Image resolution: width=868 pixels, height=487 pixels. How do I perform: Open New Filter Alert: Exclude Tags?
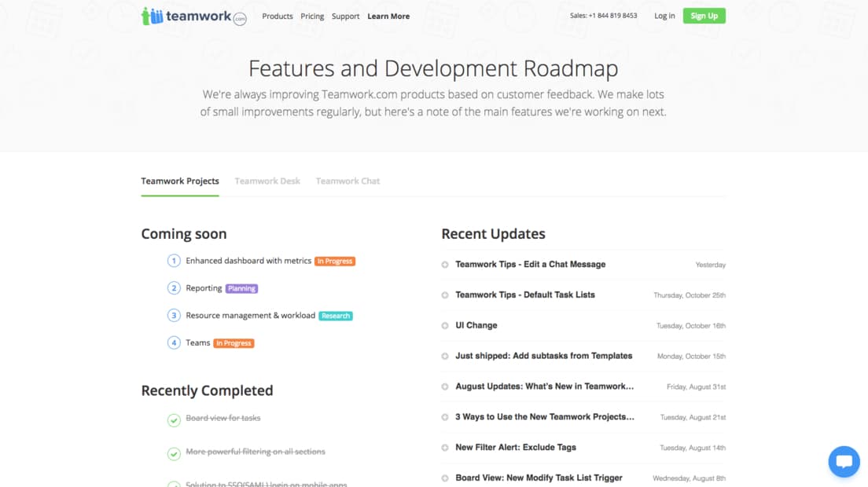[x=516, y=447]
